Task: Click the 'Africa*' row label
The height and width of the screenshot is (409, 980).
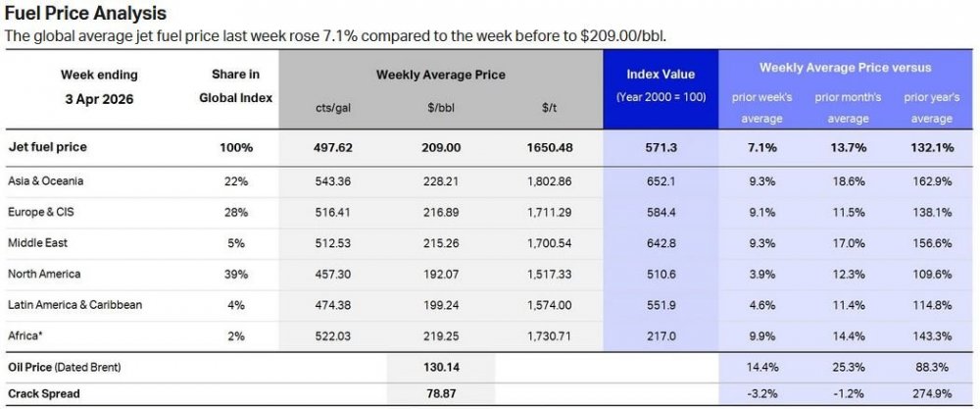Action: (x=27, y=335)
